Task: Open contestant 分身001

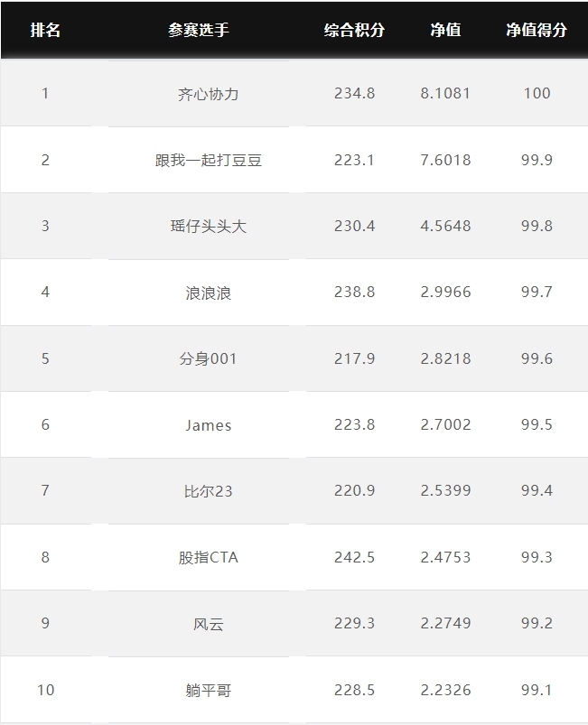Action: click(x=208, y=358)
